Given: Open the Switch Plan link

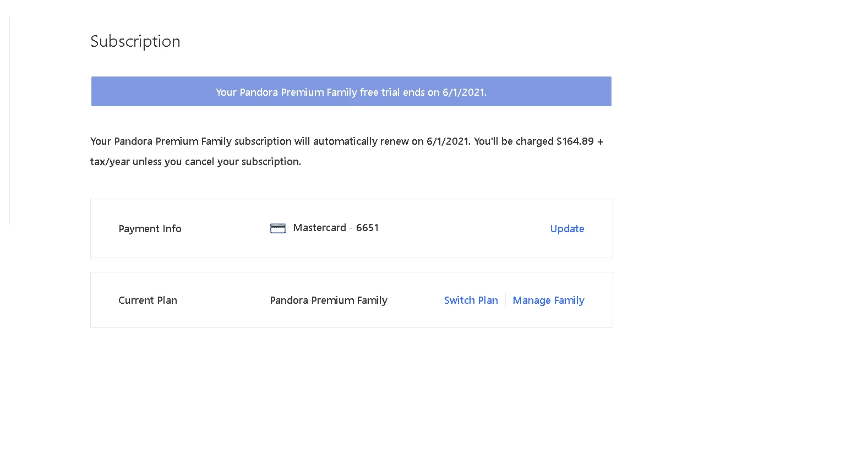Looking at the screenshot, I should click(x=471, y=300).
